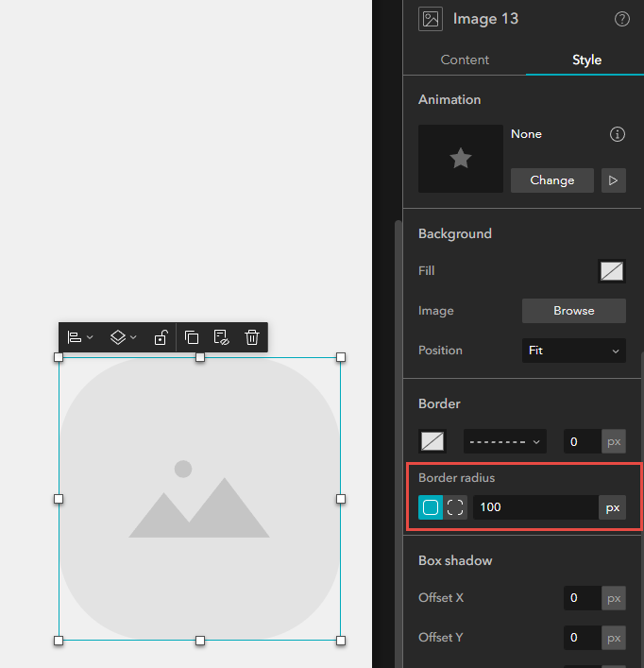
Task: Select the Style tab
Action: tap(586, 60)
